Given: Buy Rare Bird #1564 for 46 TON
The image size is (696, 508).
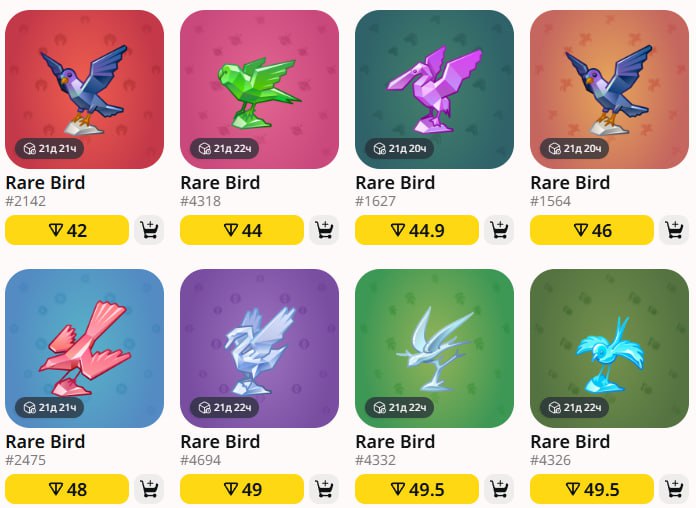Looking at the screenshot, I should coord(592,230).
